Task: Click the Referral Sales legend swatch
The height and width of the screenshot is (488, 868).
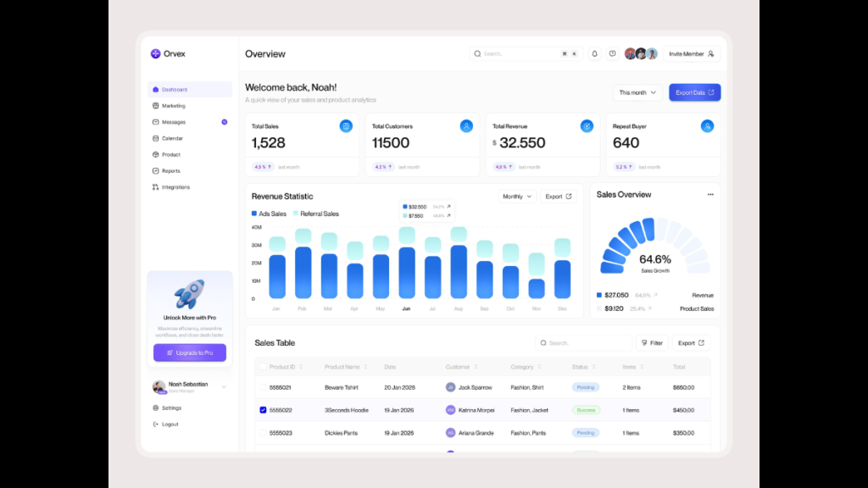Action: pos(296,213)
